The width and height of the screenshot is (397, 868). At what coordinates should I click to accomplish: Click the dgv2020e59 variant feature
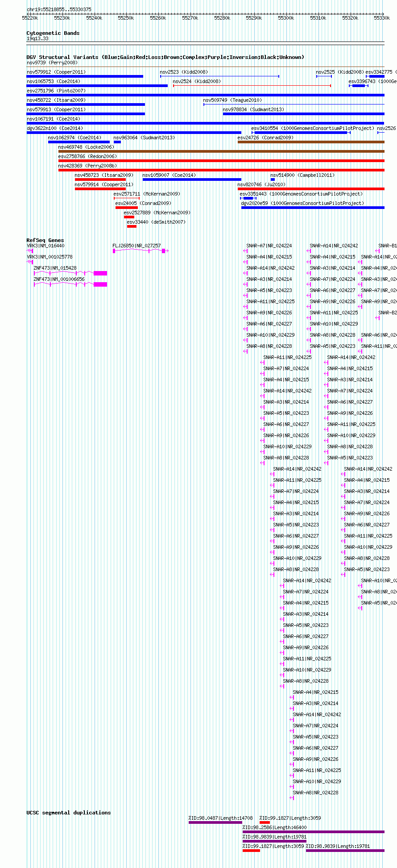[x=313, y=208]
